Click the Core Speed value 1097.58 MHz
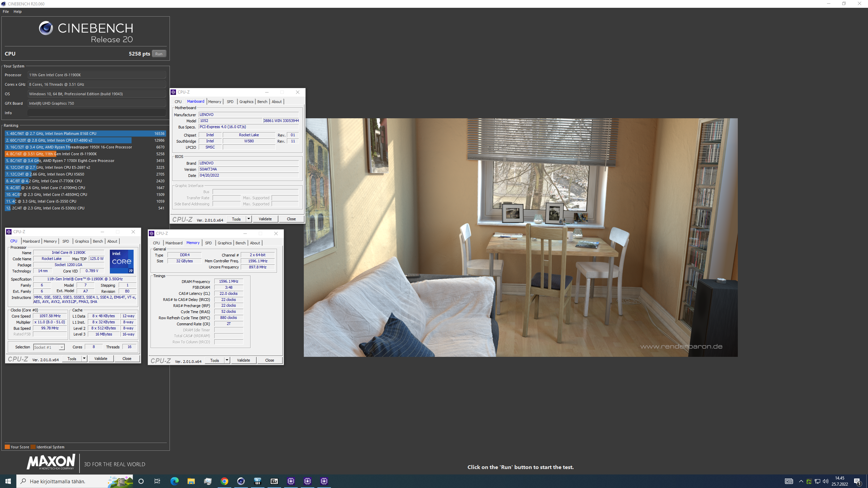Image resolution: width=868 pixels, height=488 pixels. pyautogui.click(x=50, y=316)
